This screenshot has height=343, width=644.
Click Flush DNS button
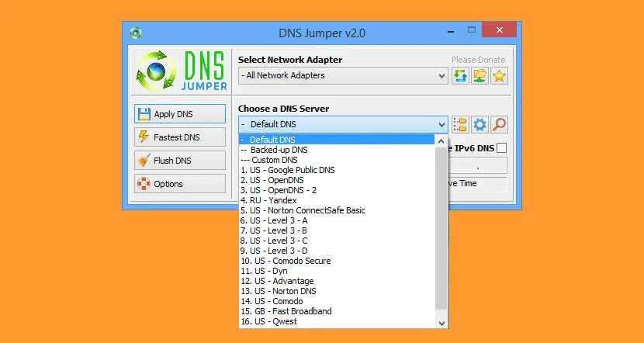click(180, 160)
